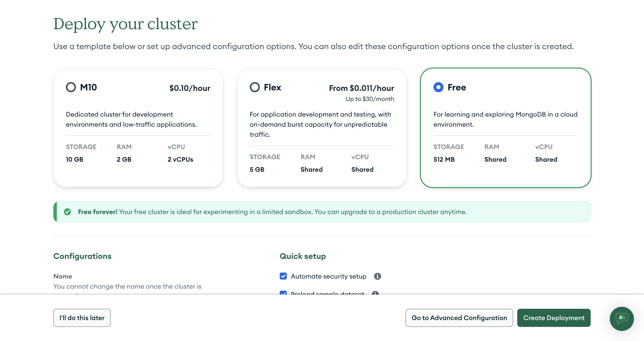Click the green checkmark in Free forever banner

tap(67, 212)
